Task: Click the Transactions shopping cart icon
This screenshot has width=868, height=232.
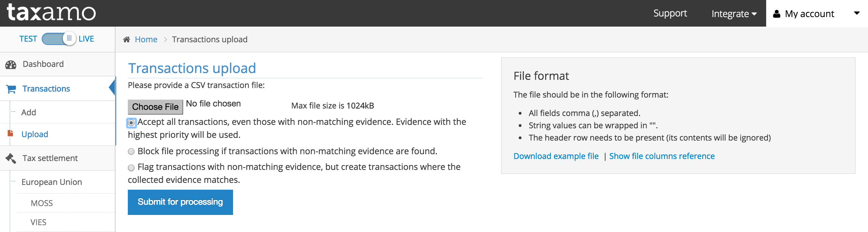Action: point(11,89)
